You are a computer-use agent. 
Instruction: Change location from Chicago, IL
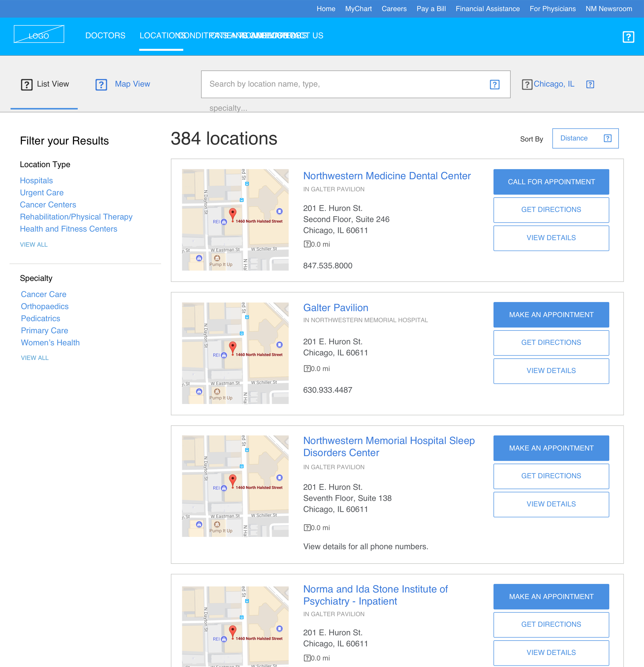[554, 84]
